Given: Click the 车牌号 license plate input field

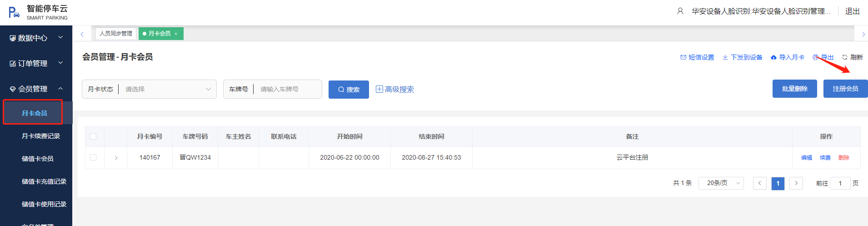Looking at the screenshot, I should (287, 89).
